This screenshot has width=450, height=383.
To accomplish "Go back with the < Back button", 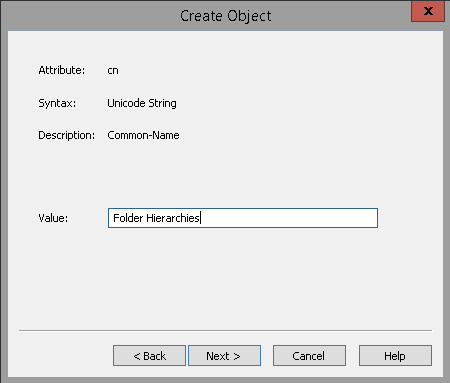I will click(149, 356).
